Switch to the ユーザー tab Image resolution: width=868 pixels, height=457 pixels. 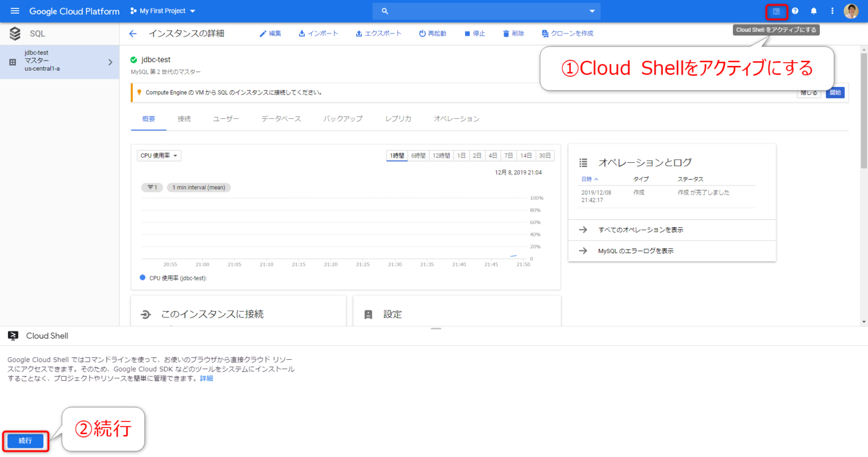[x=226, y=119]
